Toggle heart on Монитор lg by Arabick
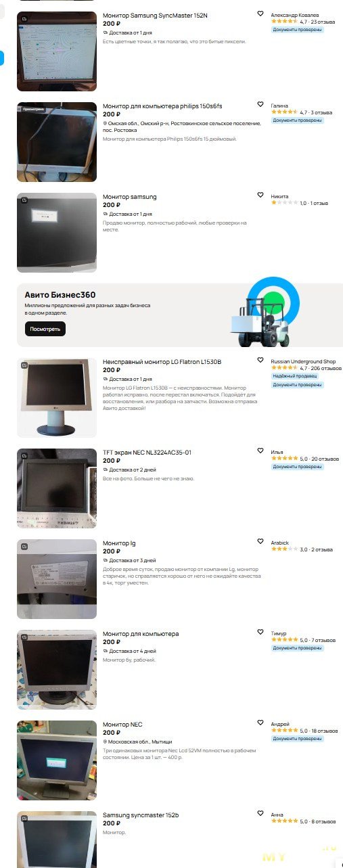The width and height of the screenshot is (343, 868). [x=260, y=541]
